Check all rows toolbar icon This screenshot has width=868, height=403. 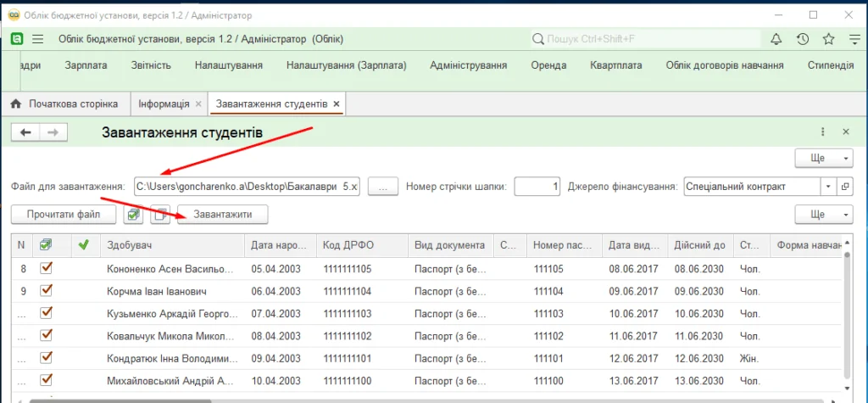tap(133, 215)
